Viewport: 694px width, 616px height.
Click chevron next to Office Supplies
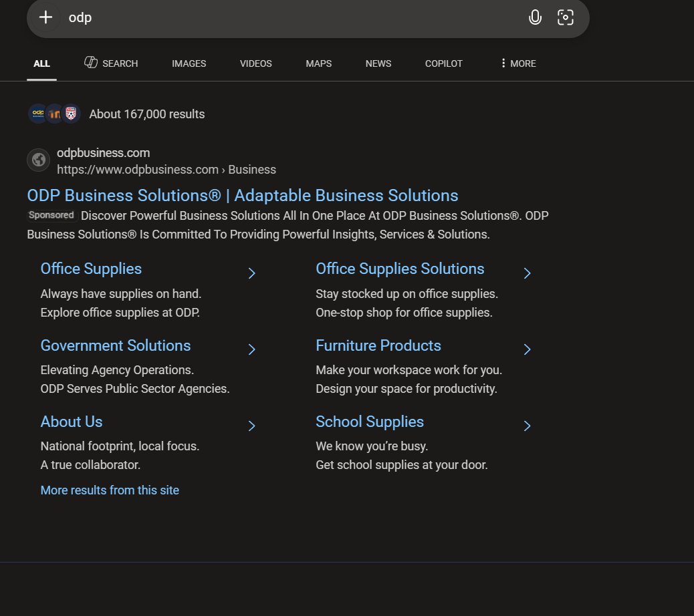[x=252, y=273]
